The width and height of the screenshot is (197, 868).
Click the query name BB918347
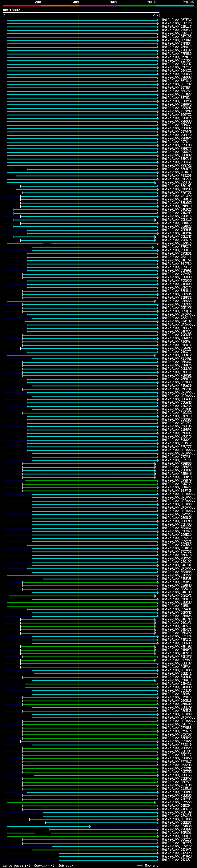click(11, 10)
